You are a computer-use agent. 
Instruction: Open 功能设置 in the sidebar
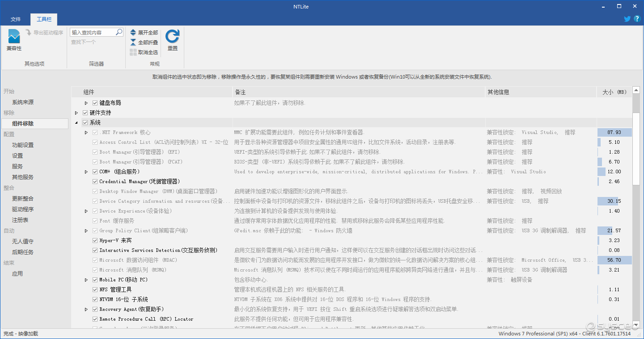pos(23,145)
